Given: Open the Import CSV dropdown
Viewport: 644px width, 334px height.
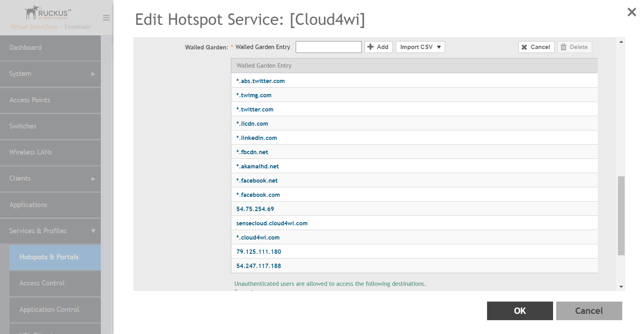Looking at the screenshot, I should 420,47.
